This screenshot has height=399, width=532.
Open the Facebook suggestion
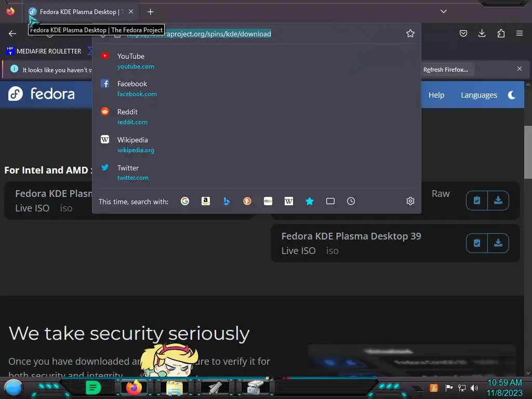[x=256, y=88]
